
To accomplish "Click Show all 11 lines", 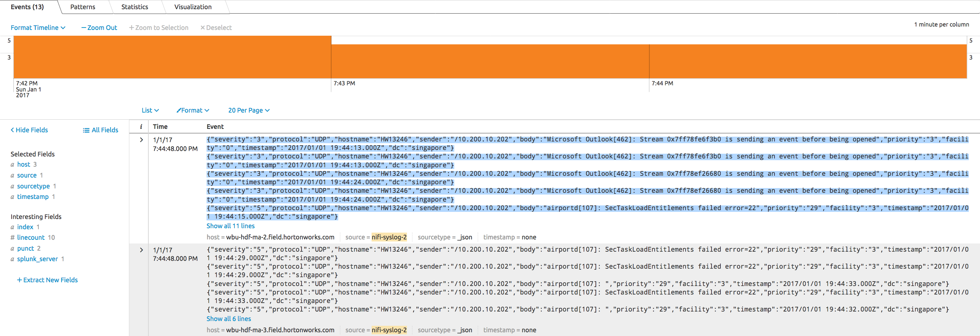I will click(230, 226).
